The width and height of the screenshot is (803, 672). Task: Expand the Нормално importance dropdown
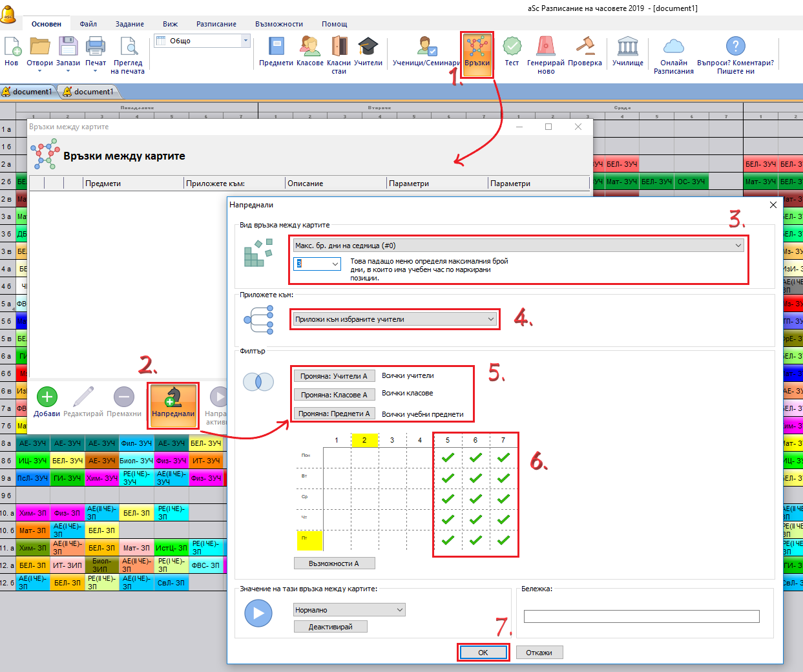click(349, 610)
